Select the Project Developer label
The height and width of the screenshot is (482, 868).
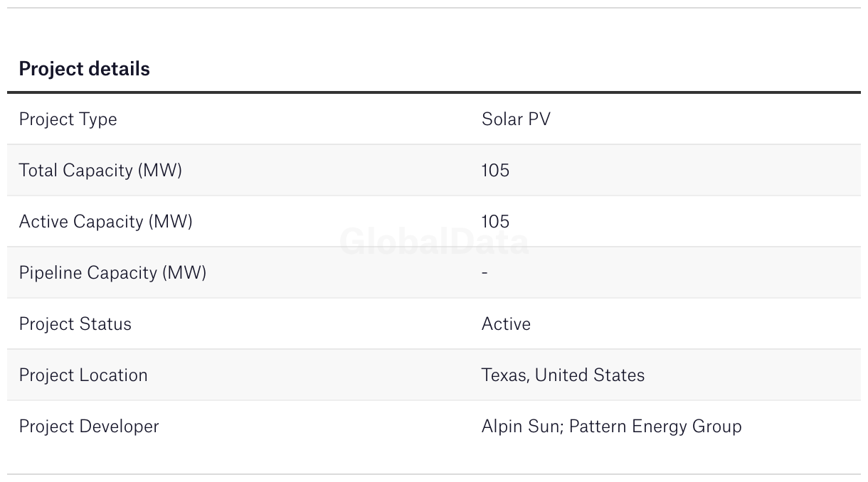click(x=89, y=427)
